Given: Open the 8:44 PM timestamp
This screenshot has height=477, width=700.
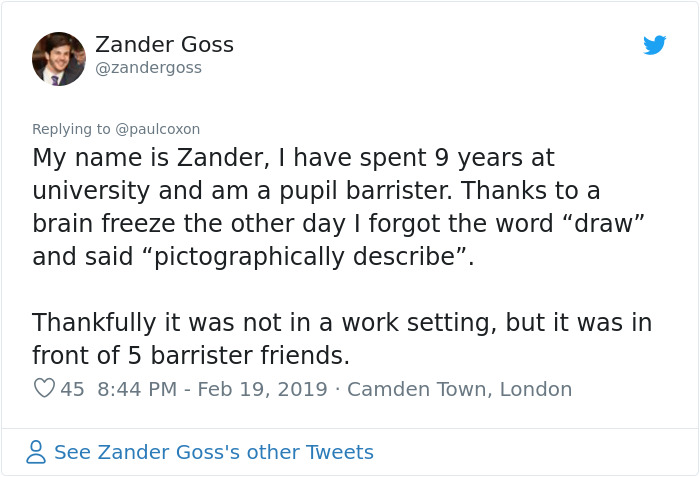Looking at the screenshot, I should [139, 389].
